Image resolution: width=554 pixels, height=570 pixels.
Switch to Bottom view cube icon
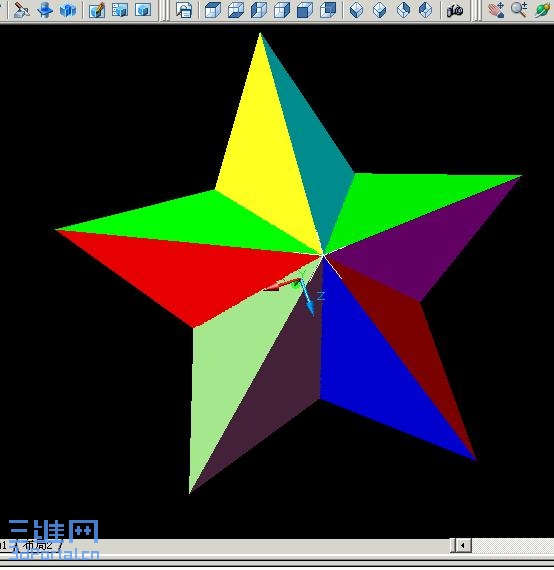[x=236, y=10]
